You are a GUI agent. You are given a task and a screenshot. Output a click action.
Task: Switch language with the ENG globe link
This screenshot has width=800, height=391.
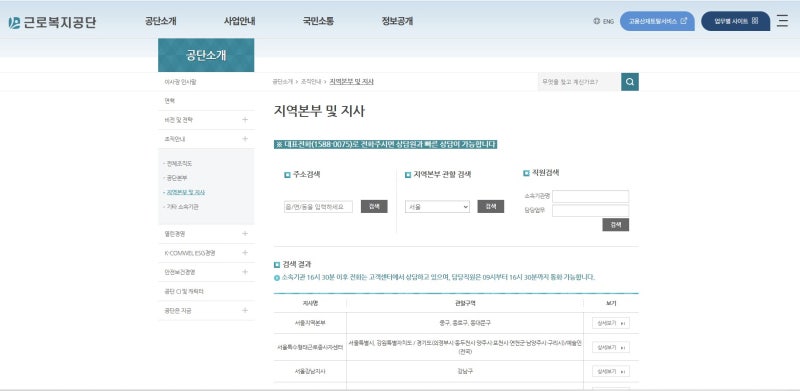point(604,21)
